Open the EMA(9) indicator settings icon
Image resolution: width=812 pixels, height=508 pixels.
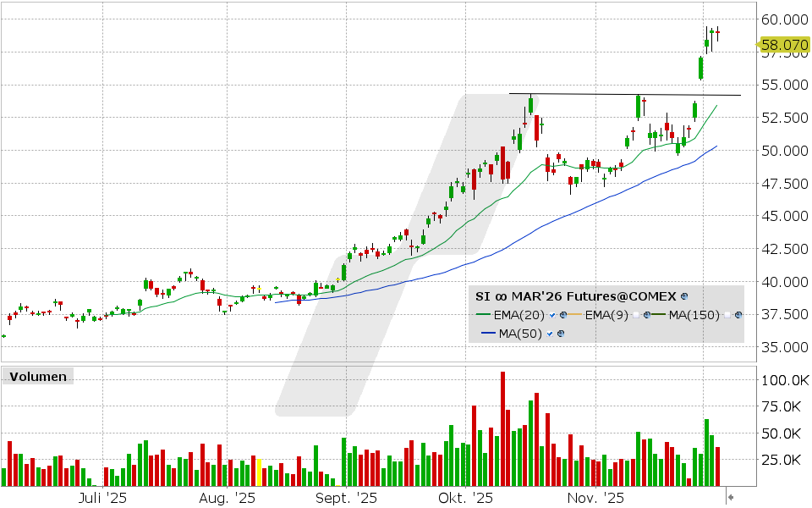tap(646, 314)
